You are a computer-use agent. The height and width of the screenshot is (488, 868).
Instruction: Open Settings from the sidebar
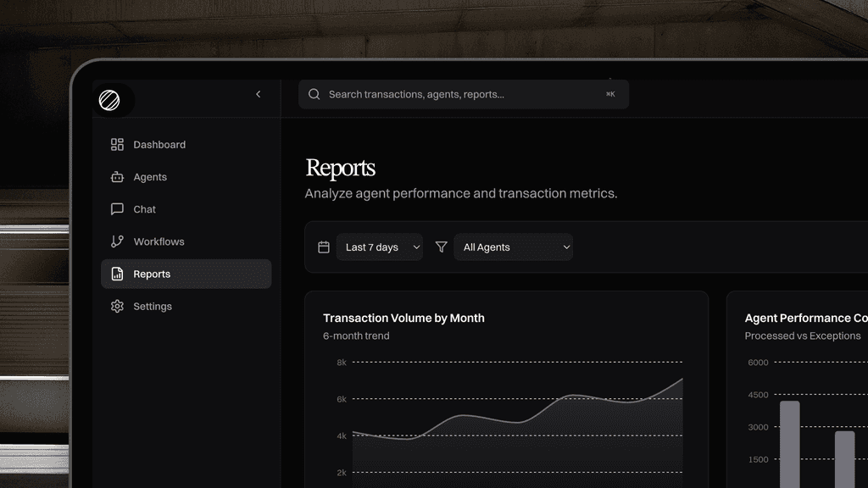[186, 306]
